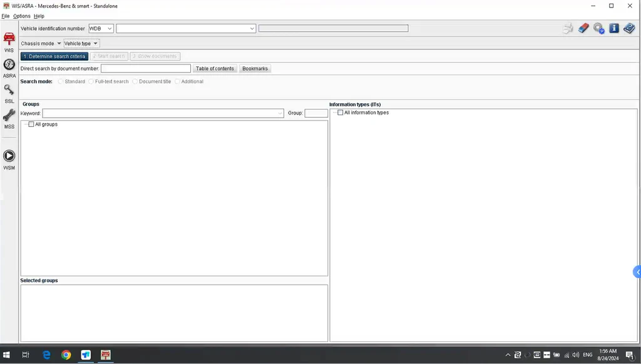Click the Table of contents button

pos(215,69)
